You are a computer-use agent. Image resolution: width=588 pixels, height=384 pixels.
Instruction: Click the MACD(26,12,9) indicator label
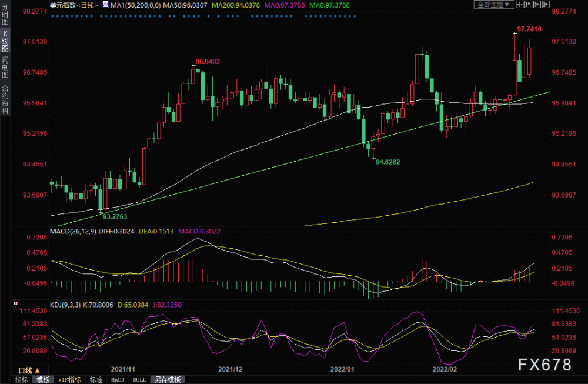73,231
